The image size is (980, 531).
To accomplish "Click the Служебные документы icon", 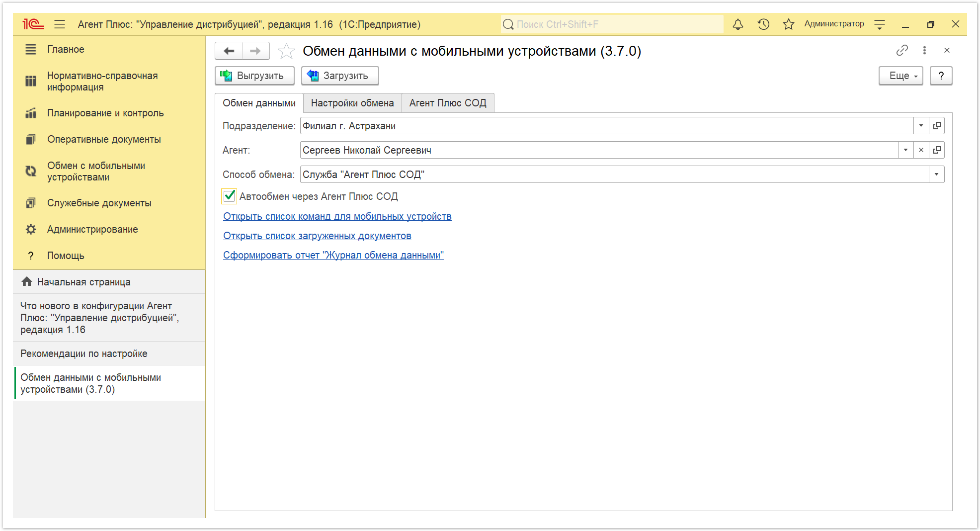I will [31, 203].
